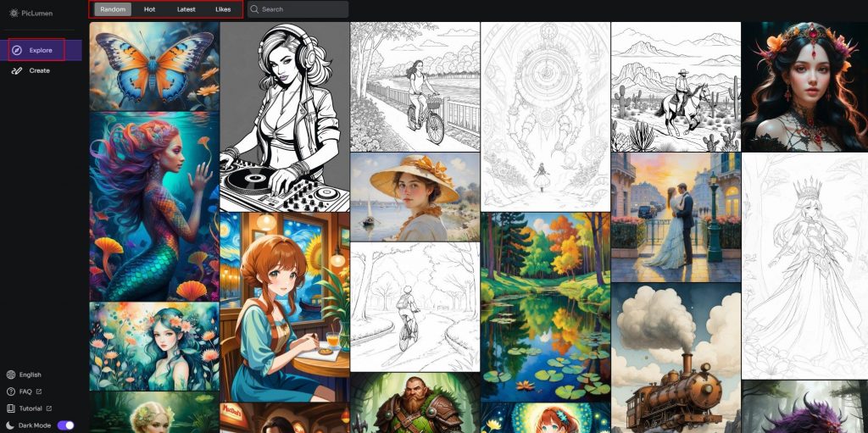Click inside the Search input field
Image resolution: width=868 pixels, height=433 pixels.
coord(301,9)
